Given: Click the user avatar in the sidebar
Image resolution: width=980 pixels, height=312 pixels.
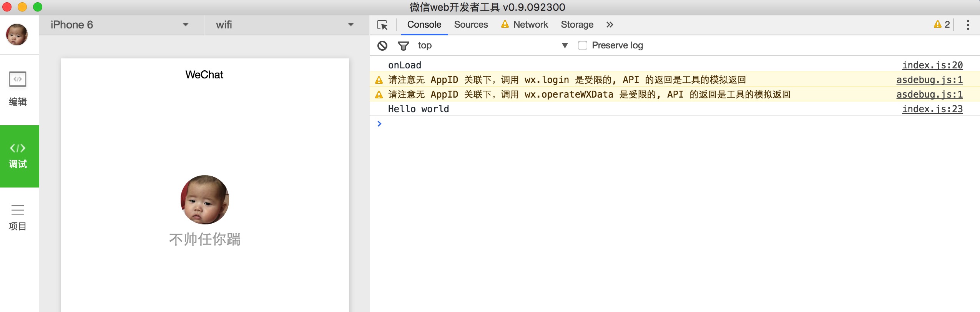Looking at the screenshot, I should [x=17, y=35].
